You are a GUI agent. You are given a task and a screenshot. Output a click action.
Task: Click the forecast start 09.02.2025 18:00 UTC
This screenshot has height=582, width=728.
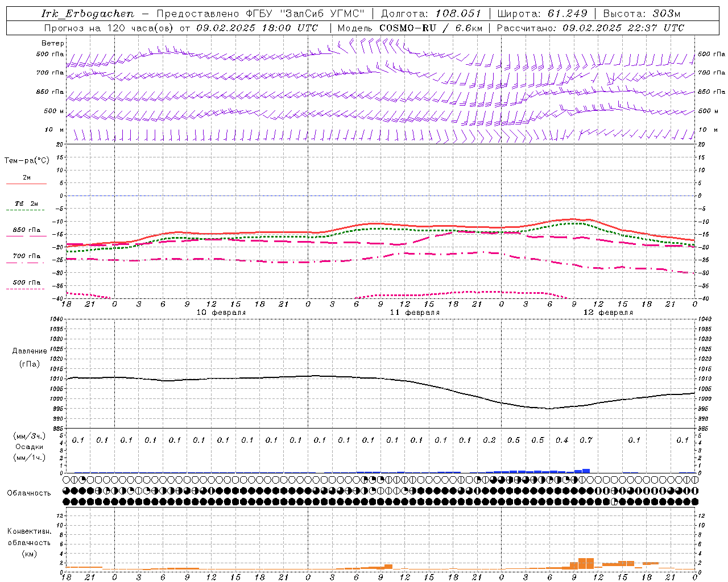[x=257, y=28]
